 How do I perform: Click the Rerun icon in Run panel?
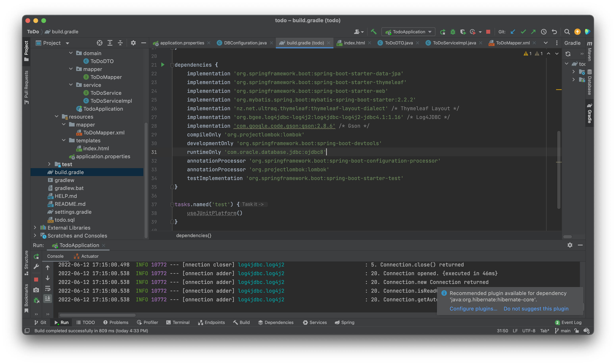pos(36,256)
